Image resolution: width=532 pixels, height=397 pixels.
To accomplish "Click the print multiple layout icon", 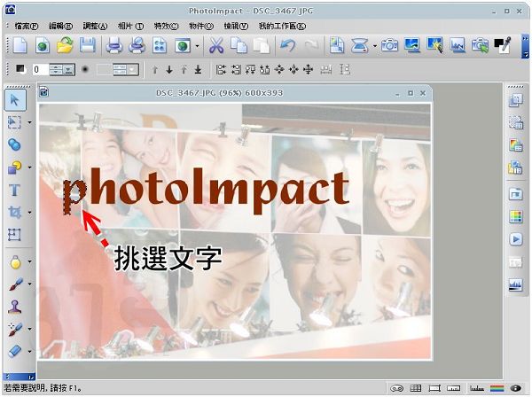I will pos(160,45).
